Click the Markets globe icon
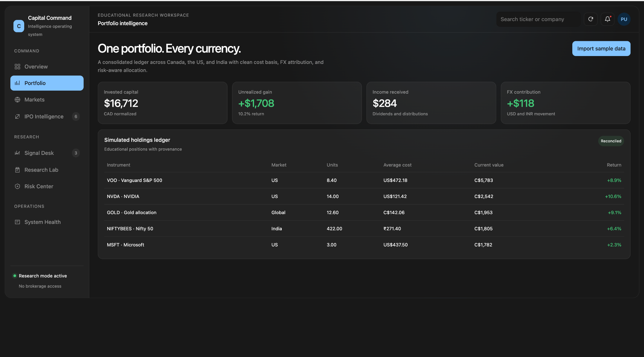This screenshot has width=644, height=357. (x=17, y=100)
